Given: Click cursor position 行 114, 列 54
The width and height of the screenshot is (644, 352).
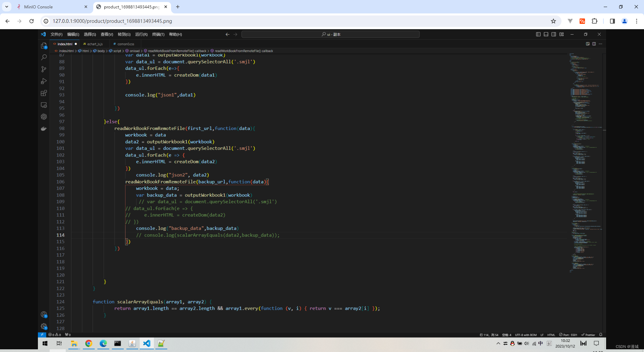Looking at the screenshot, I should pyautogui.click(x=489, y=335).
